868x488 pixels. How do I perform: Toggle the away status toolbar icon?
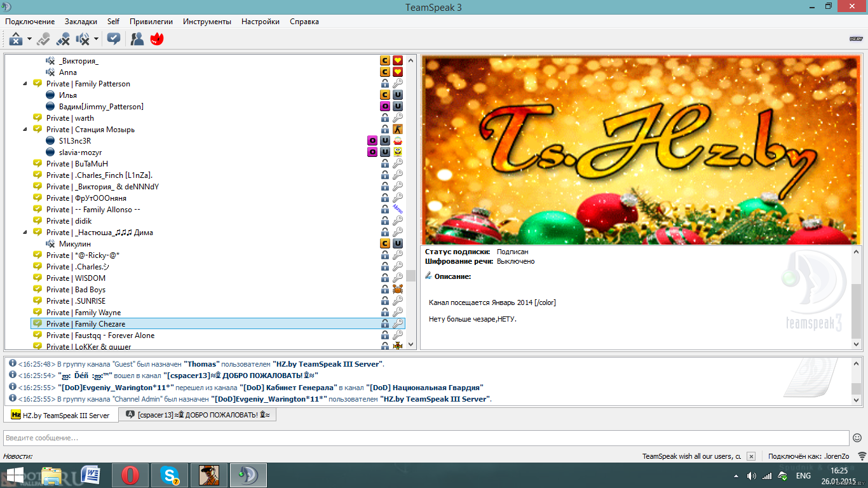pyautogui.click(x=15, y=39)
